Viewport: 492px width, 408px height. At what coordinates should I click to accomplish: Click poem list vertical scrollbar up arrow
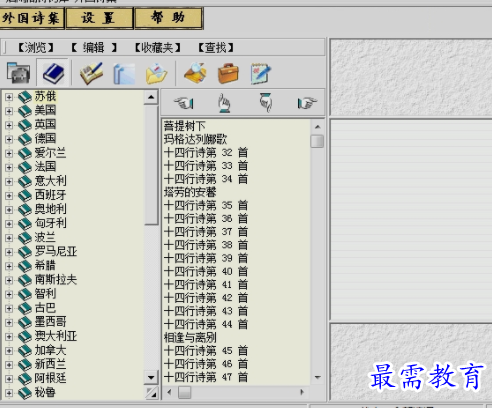coord(317,127)
